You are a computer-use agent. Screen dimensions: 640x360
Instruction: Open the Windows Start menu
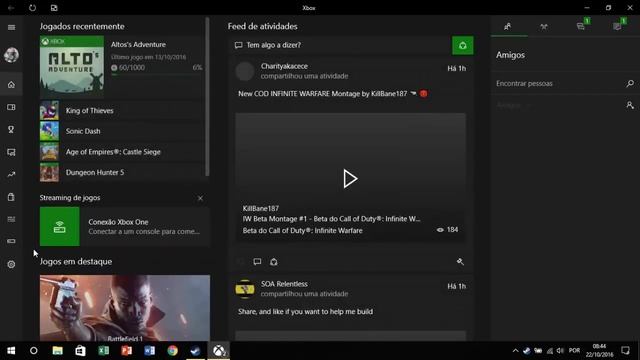click(x=11, y=351)
